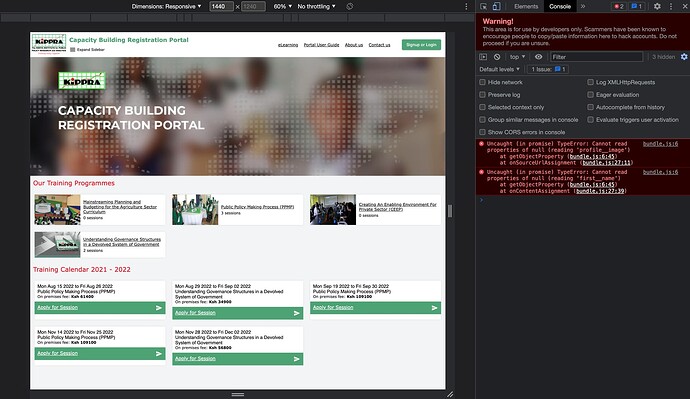Open the Contact us nav link
This screenshot has width=690, height=399.
379,45
